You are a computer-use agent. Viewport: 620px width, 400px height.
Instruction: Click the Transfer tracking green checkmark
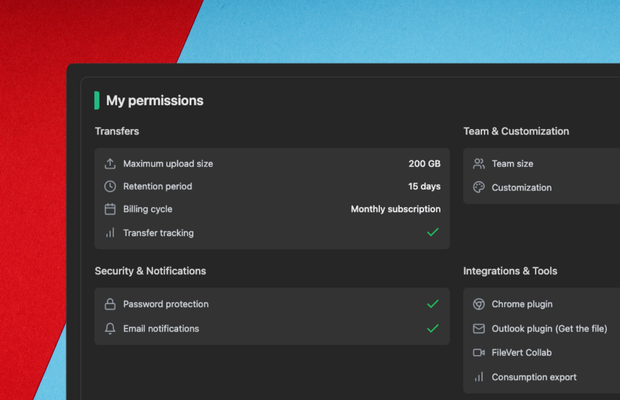[432, 233]
